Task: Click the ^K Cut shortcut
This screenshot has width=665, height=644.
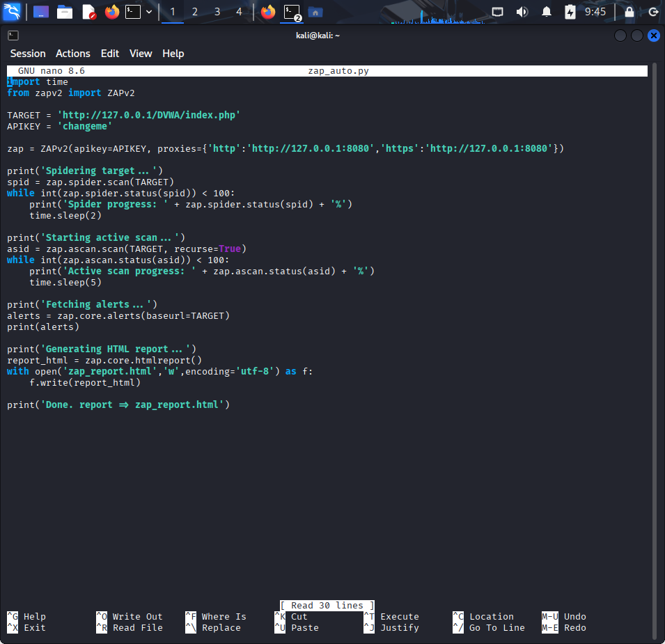Action: click(291, 616)
